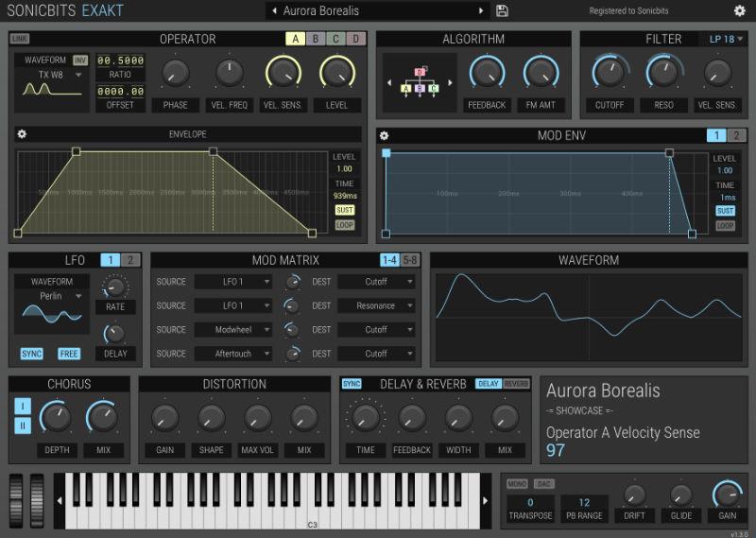Open the operator envelope settings gear
This screenshot has width=756, height=538.
[23, 135]
